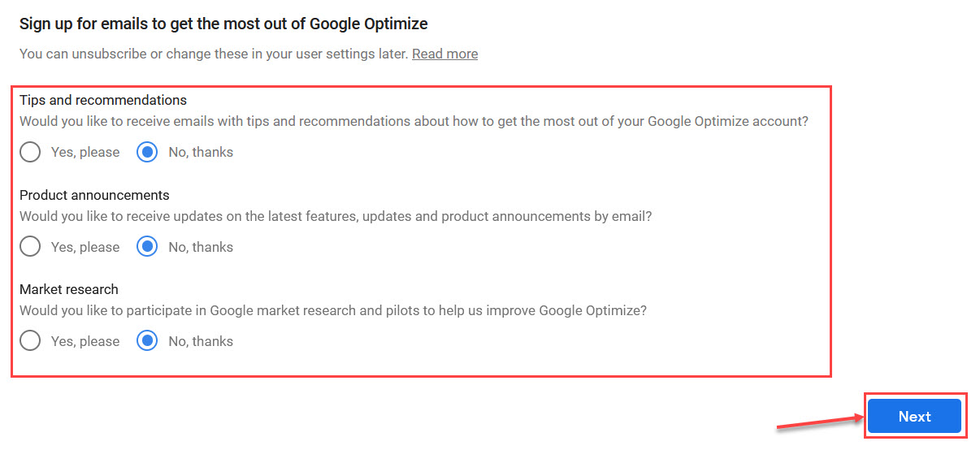Screen dimensions: 980x463
Task: Click the 'Tips and recommendations' section heading
Action: (103, 100)
